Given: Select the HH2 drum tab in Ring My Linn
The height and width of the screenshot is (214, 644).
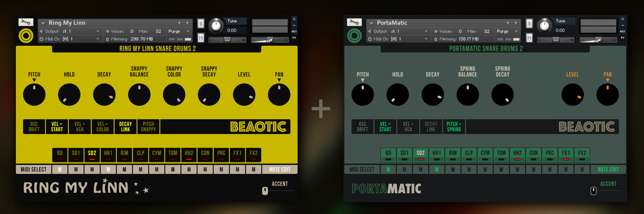Looking at the screenshot, I should 189,155.
